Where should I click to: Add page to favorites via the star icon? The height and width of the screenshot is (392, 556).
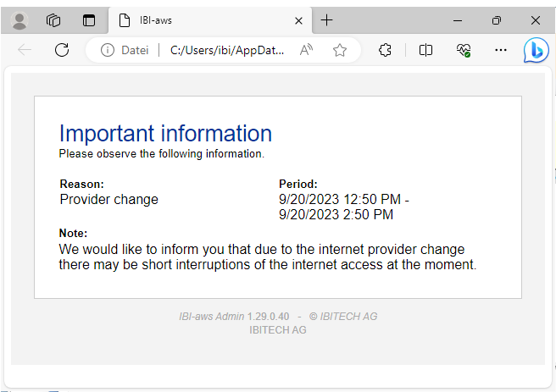pos(340,50)
